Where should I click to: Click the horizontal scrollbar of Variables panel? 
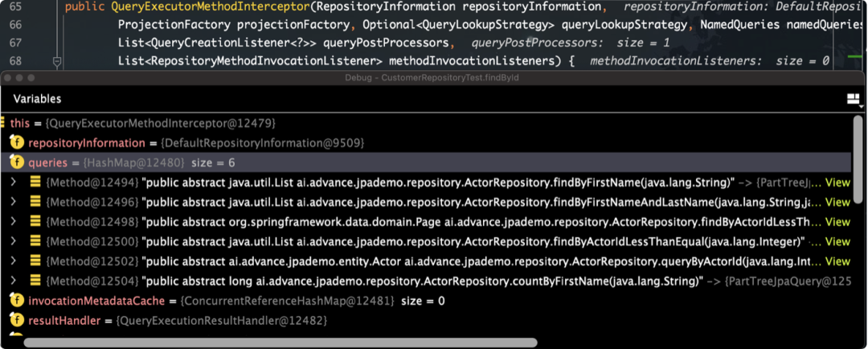280,343
